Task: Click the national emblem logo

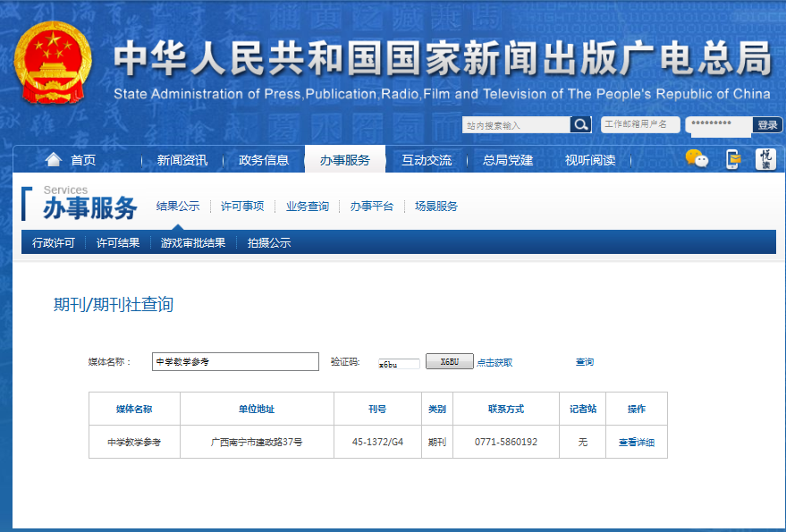Action: pyautogui.click(x=53, y=63)
